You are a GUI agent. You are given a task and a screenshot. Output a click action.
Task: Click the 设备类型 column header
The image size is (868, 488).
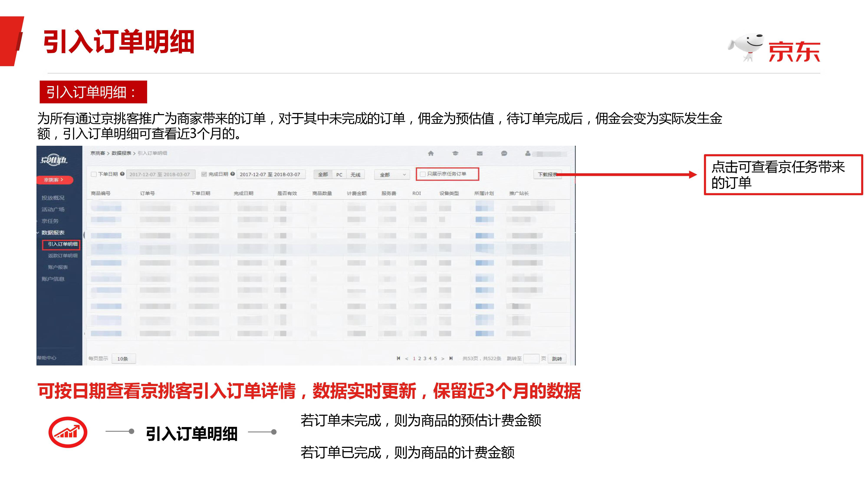coord(449,193)
